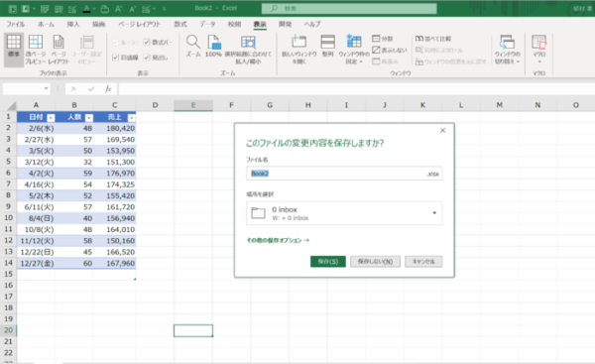Open filter dropdown on 売上 column

coord(131,118)
